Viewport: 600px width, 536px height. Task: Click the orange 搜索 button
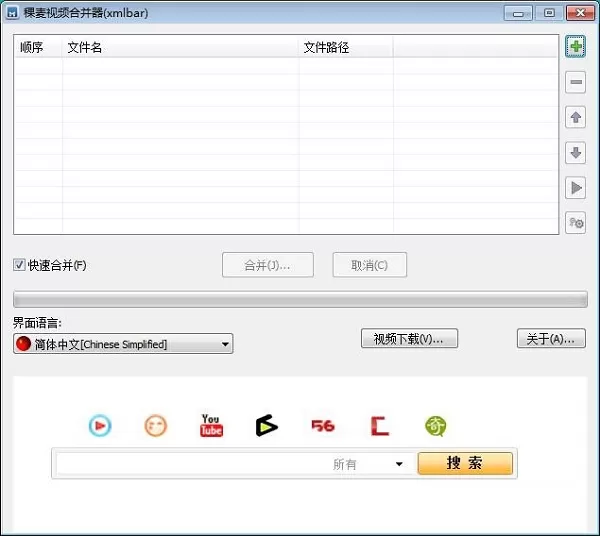(x=465, y=463)
